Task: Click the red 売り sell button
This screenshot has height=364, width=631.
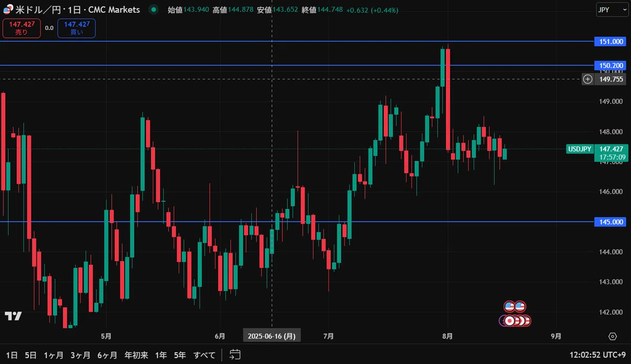Action: [x=21, y=28]
